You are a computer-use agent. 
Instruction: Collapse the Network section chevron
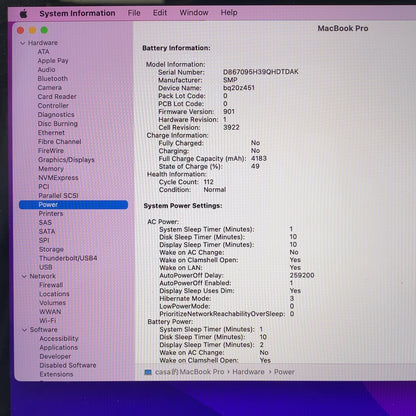(x=24, y=276)
